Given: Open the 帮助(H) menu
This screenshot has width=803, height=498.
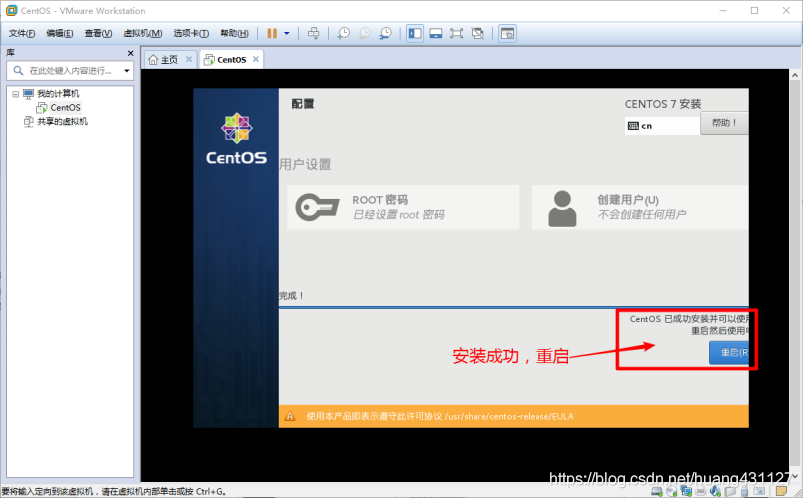Looking at the screenshot, I should 234,33.
